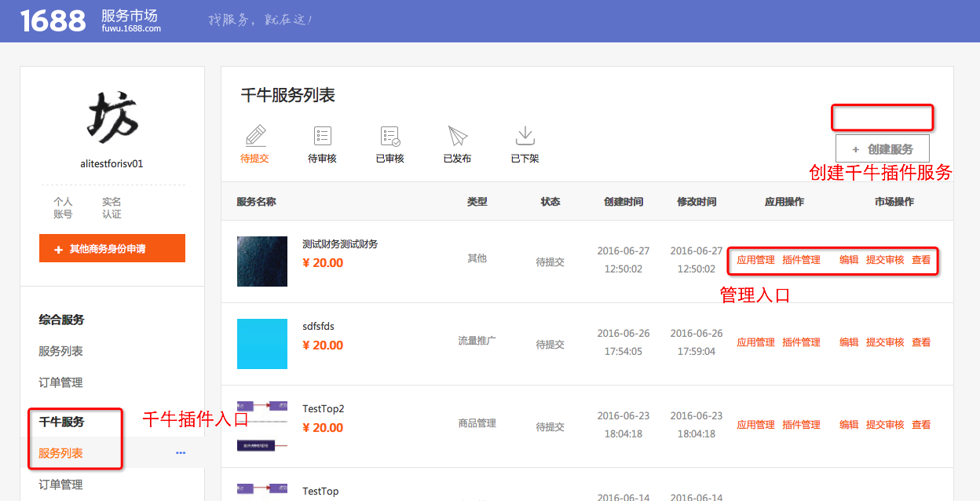Open 服务列表 under 综合服务
This screenshot has height=501, width=980.
(x=61, y=351)
